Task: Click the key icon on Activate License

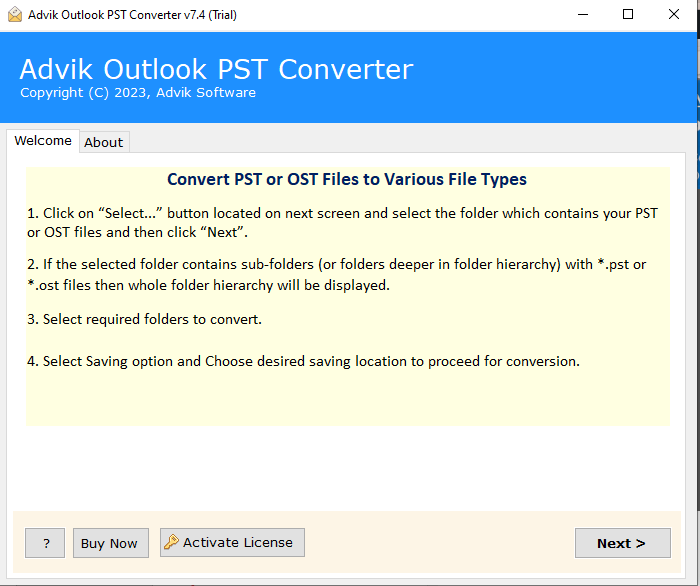Action: coord(171,543)
